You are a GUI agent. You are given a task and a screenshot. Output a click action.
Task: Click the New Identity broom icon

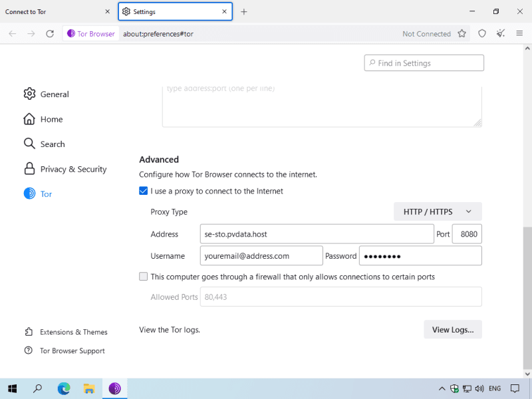(x=501, y=34)
